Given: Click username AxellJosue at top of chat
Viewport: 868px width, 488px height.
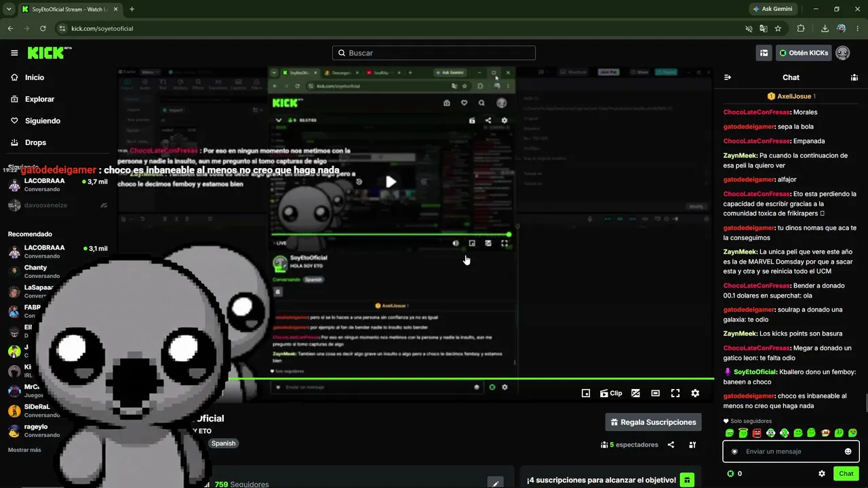Looking at the screenshot, I should (x=795, y=96).
